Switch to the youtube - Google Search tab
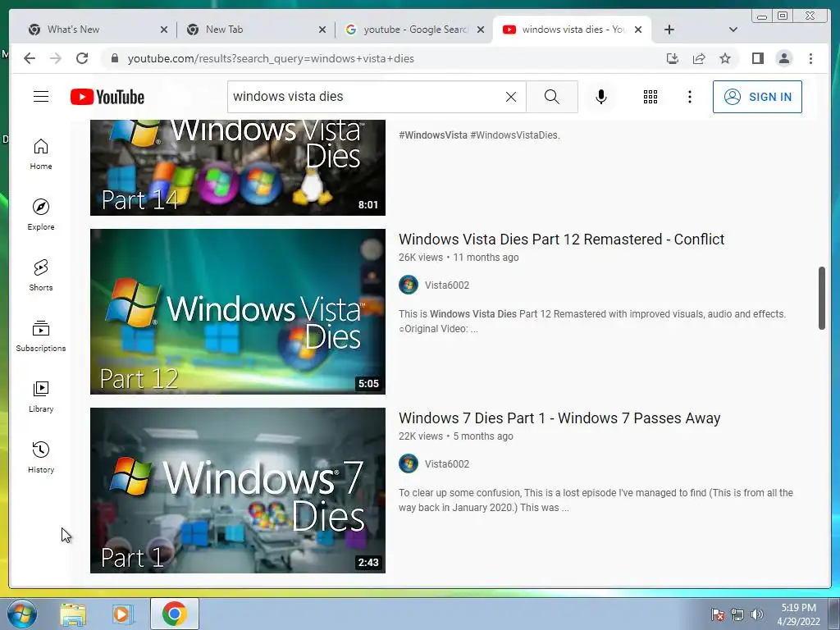Image resolution: width=840 pixels, height=630 pixels. pyautogui.click(x=413, y=30)
